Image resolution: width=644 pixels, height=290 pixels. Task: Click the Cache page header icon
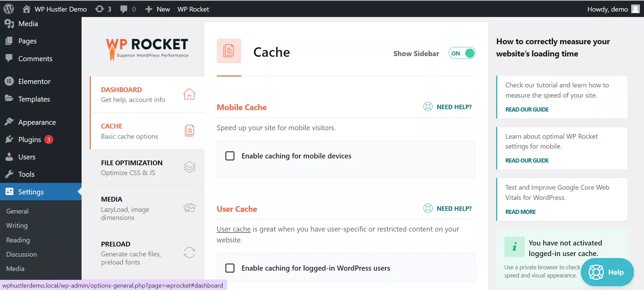229,51
